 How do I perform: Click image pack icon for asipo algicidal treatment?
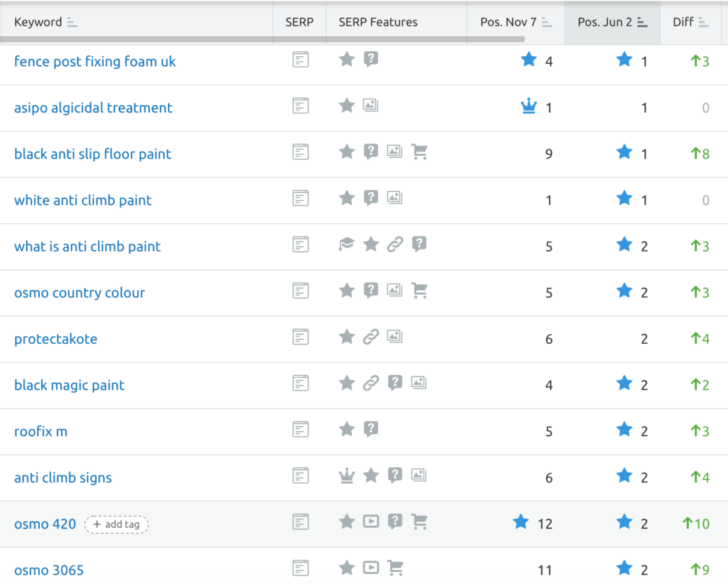(370, 105)
